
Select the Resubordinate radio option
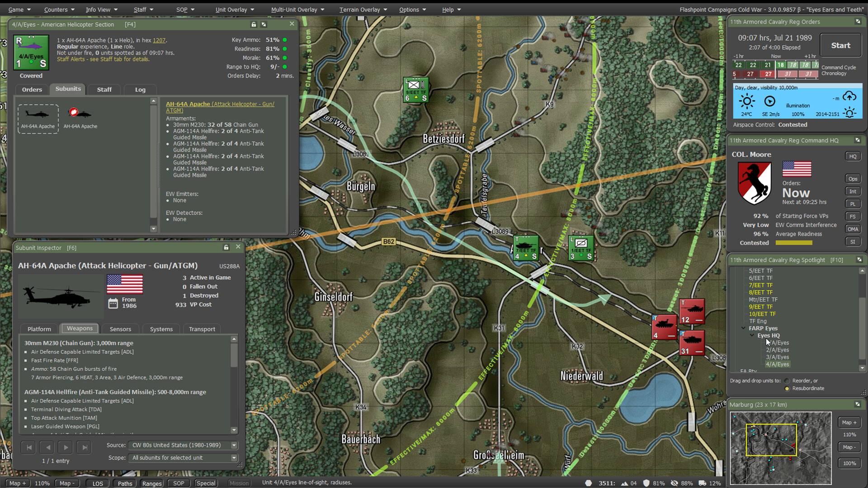pyautogui.click(x=786, y=389)
